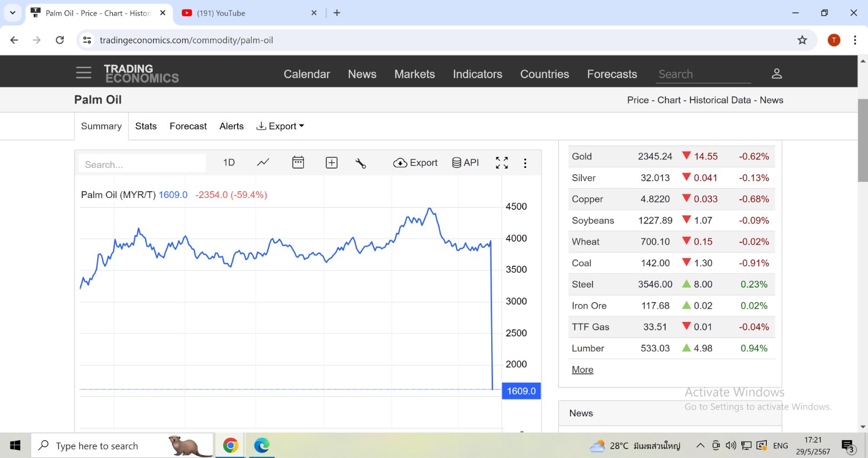Open the chart three-dot options menu

525,163
